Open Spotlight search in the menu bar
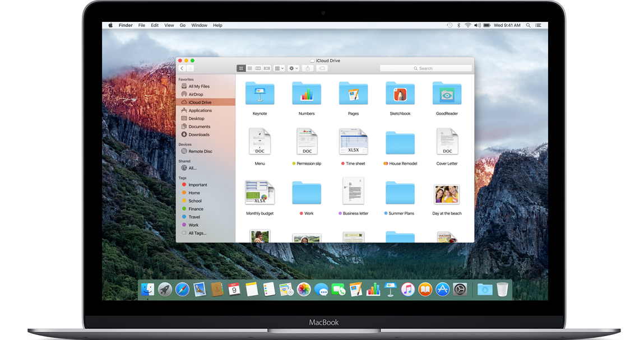Screen dimensions: 644x340 click(528, 25)
